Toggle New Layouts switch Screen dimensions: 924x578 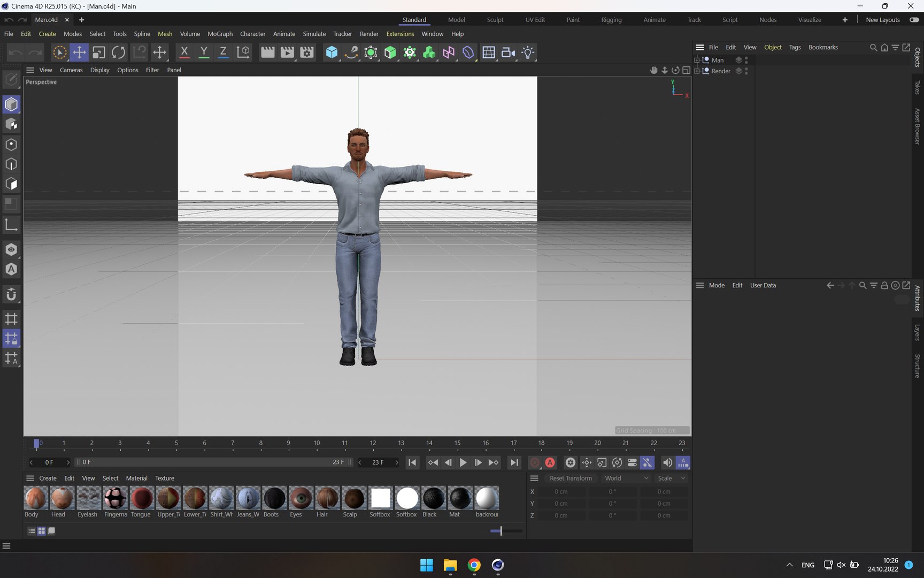pos(914,20)
